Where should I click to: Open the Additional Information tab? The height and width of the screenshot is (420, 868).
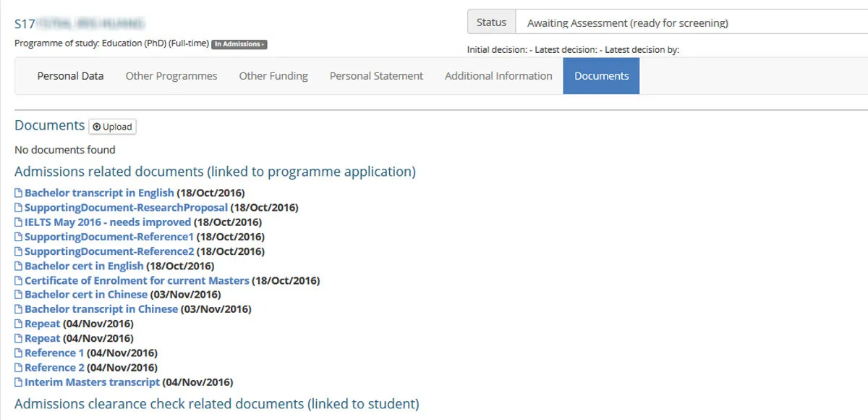click(498, 75)
